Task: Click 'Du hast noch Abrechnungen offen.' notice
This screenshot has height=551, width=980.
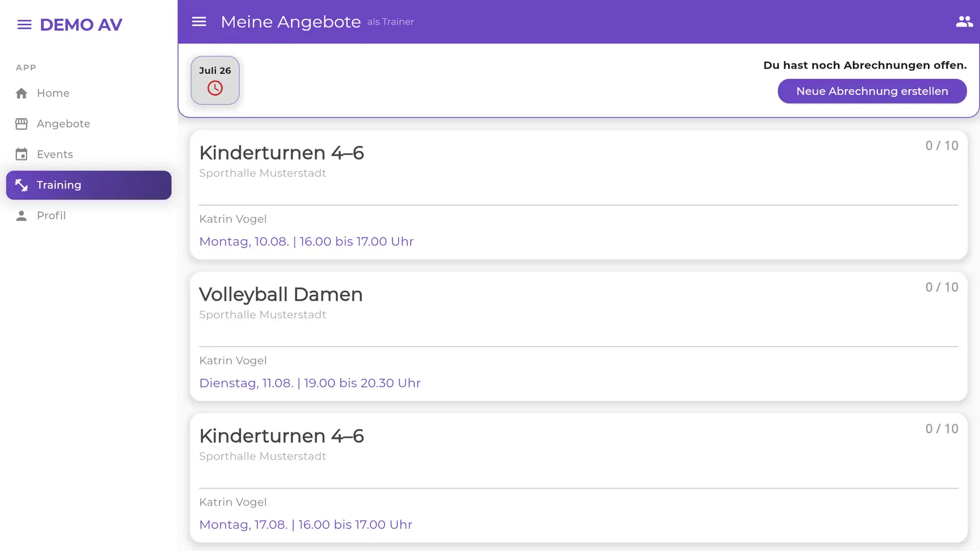Action: [865, 65]
